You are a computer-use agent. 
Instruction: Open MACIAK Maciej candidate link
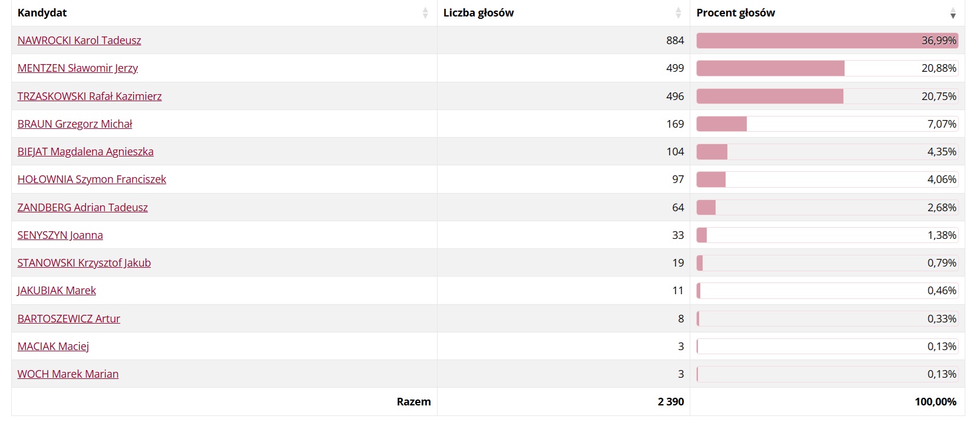(x=53, y=347)
